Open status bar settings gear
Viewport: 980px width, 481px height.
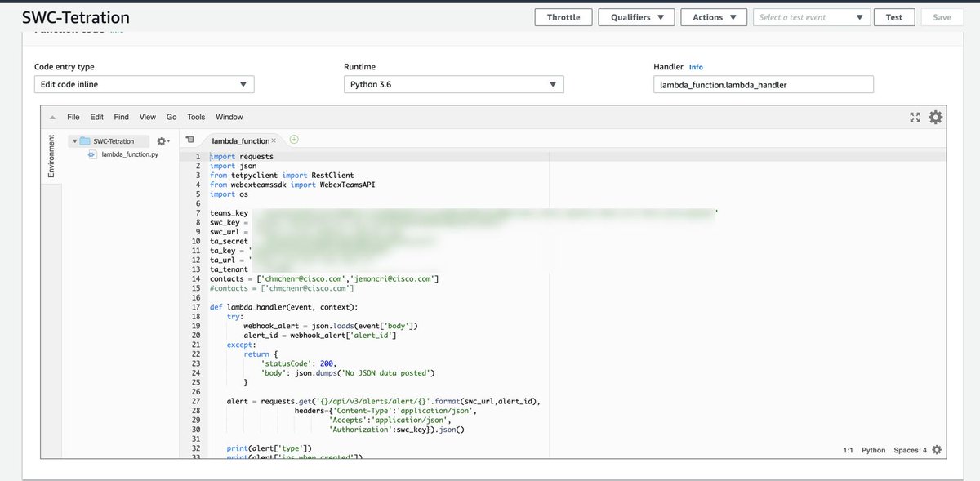936,450
